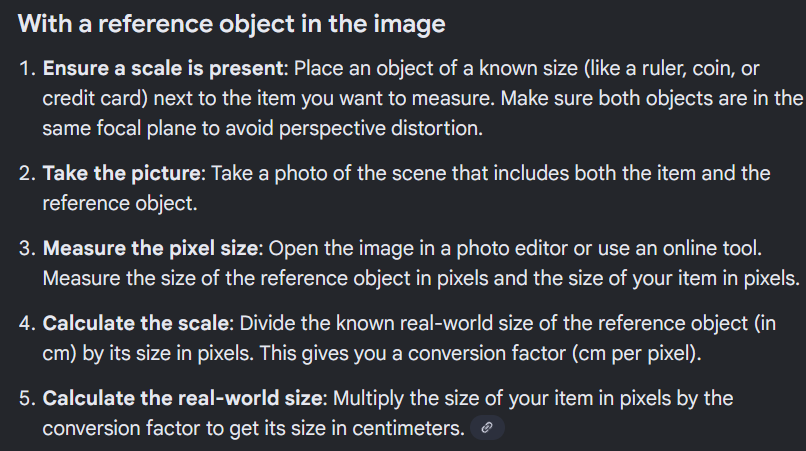Click the words "reference object." ending step two

pos(116,202)
